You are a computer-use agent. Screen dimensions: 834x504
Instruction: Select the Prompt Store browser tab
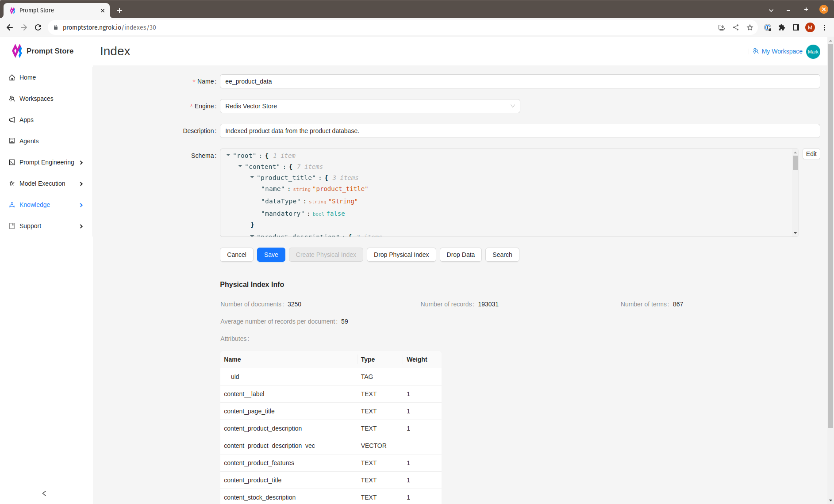pyautogui.click(x=57, y=10)
